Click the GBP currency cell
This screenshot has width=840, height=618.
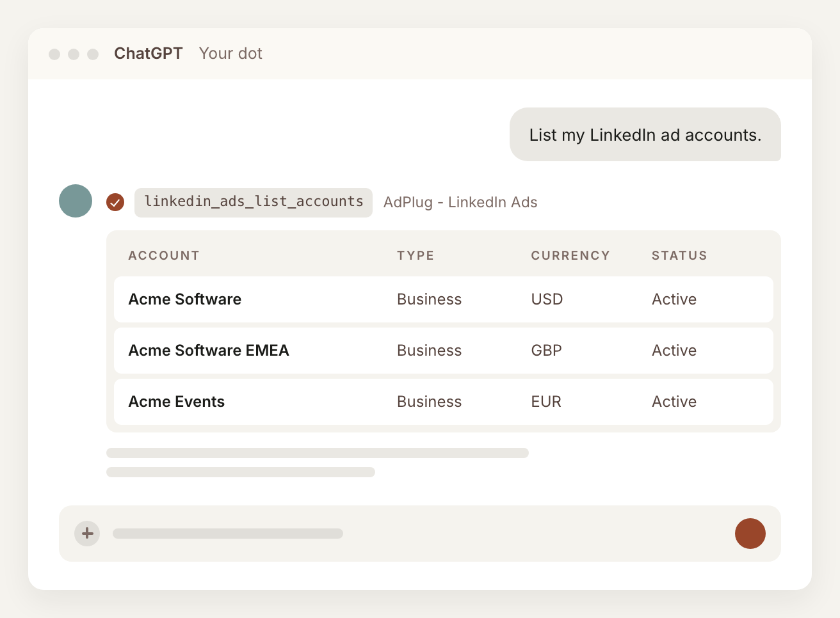click(547, 351)
